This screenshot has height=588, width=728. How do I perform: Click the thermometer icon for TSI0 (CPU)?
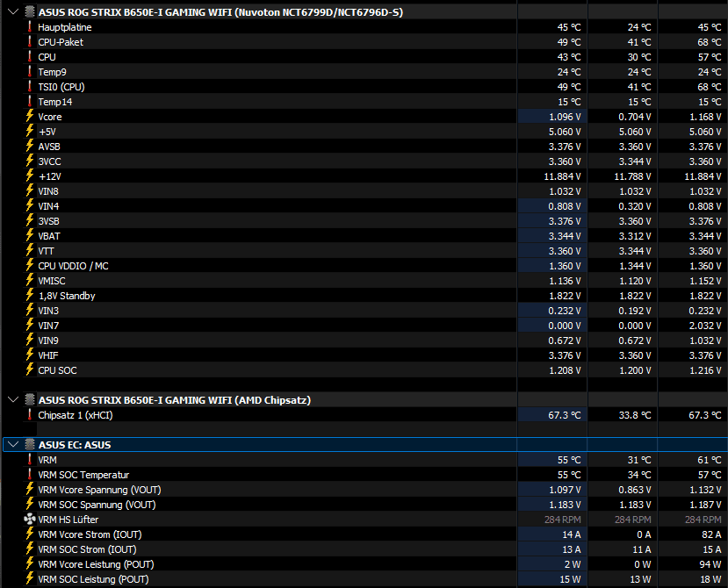30,86
